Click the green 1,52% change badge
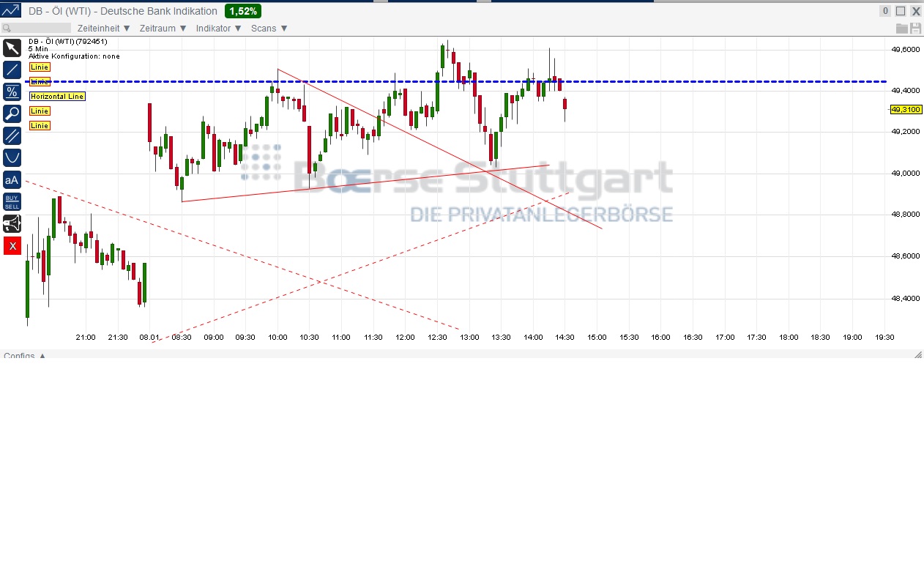This screenshot has width=924, height=577. (243, 11)
